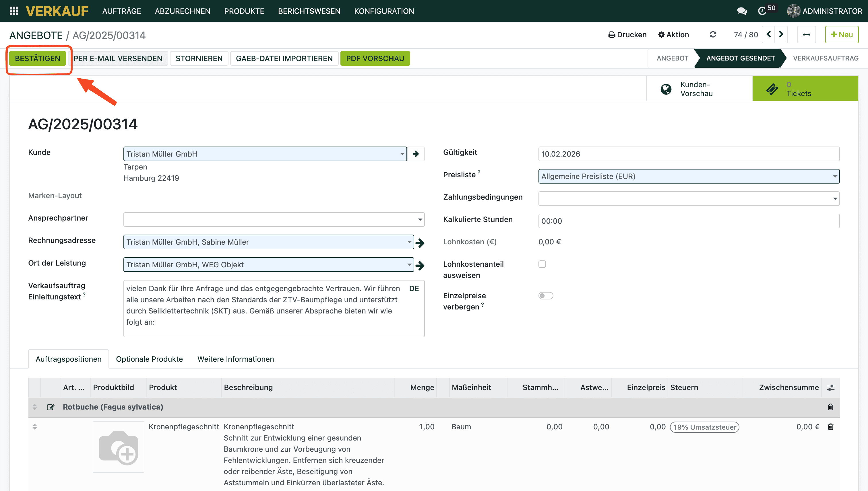This screenshot has height=491, width=868.
Task: Open the Berichtswesen menu
Action: (309, 11)
